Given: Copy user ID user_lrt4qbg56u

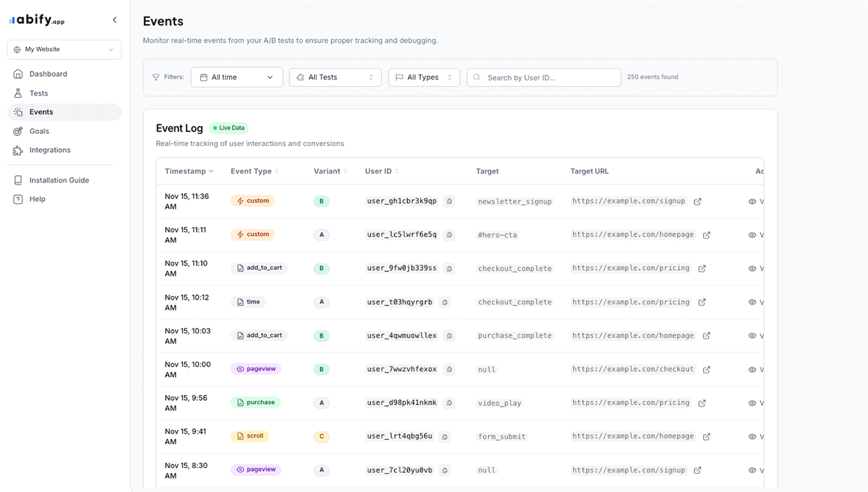Looking at the screenshot, I should pyautogui.click(x=445, y=436).
